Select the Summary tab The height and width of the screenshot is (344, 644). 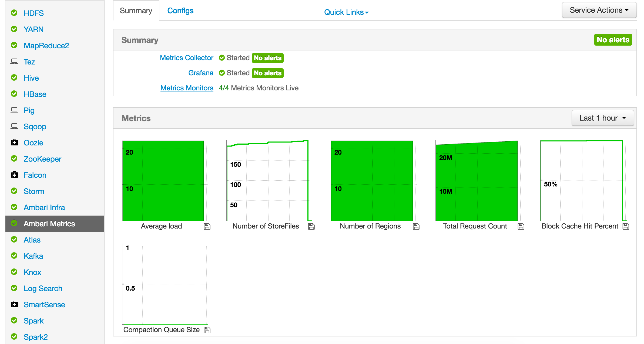(x=136, y=11)
